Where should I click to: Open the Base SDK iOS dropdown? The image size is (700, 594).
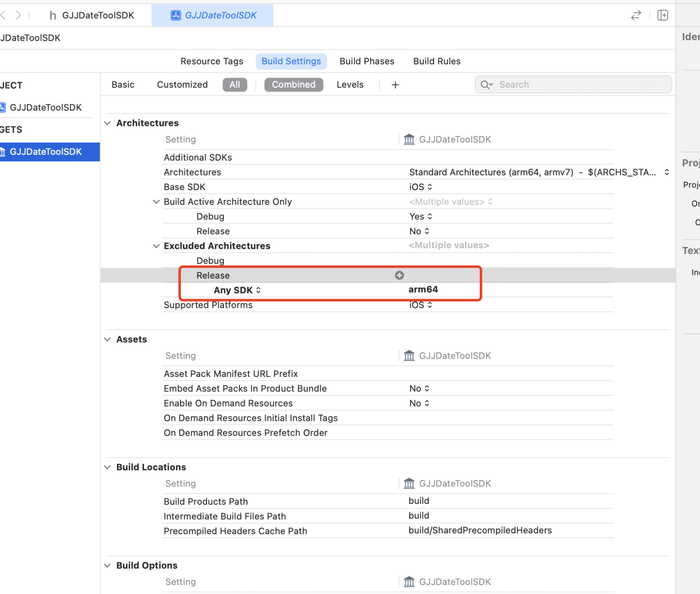tap(421, 187)
